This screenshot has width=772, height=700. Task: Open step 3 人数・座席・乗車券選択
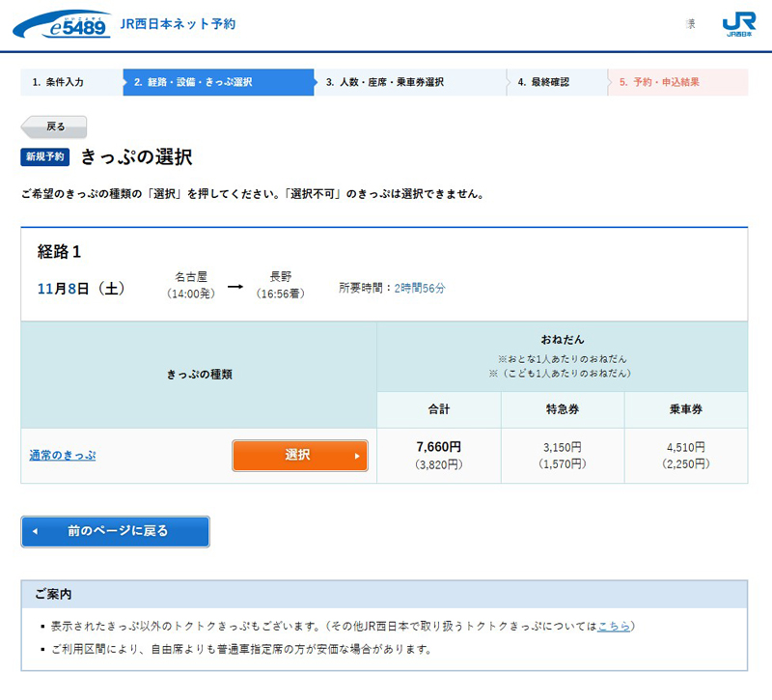409,82
